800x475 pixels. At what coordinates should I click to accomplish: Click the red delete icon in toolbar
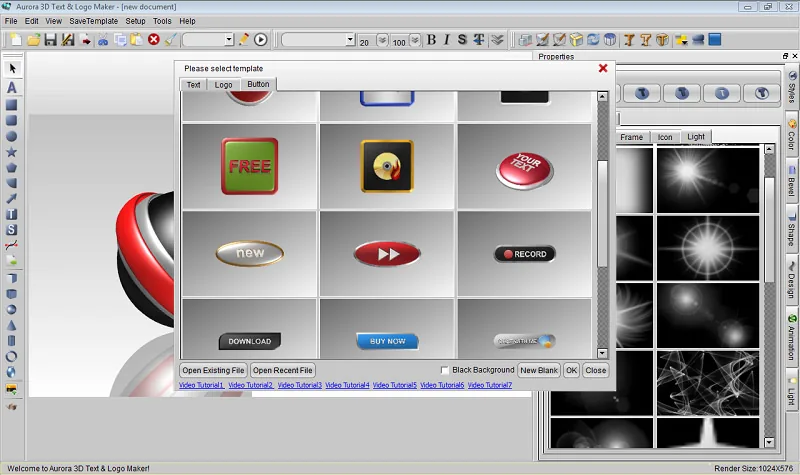point(154,39)
